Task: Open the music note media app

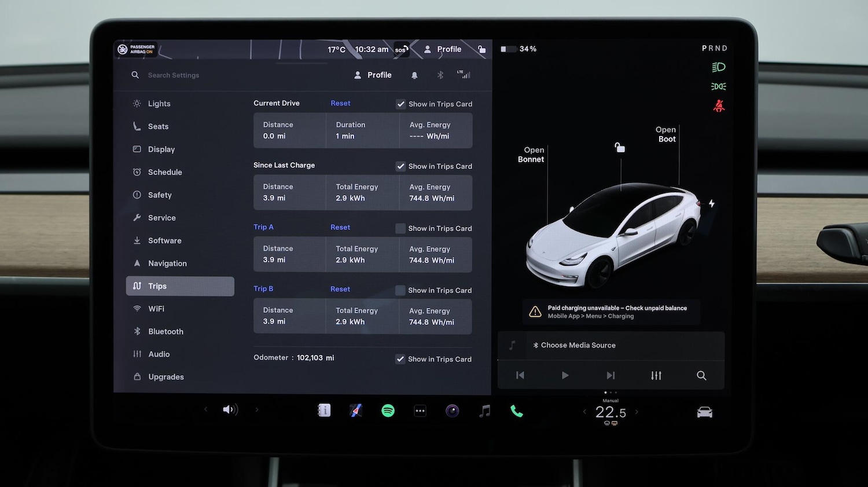Action: [485, 411]
